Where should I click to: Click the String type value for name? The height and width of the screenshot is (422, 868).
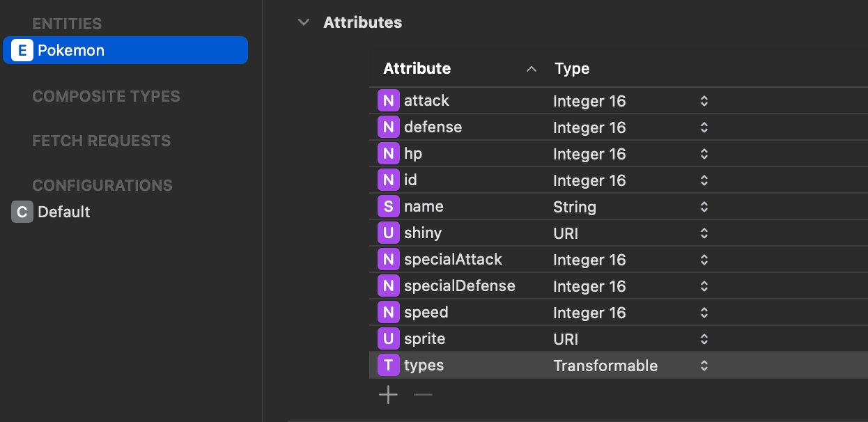(x=575, y=208)
